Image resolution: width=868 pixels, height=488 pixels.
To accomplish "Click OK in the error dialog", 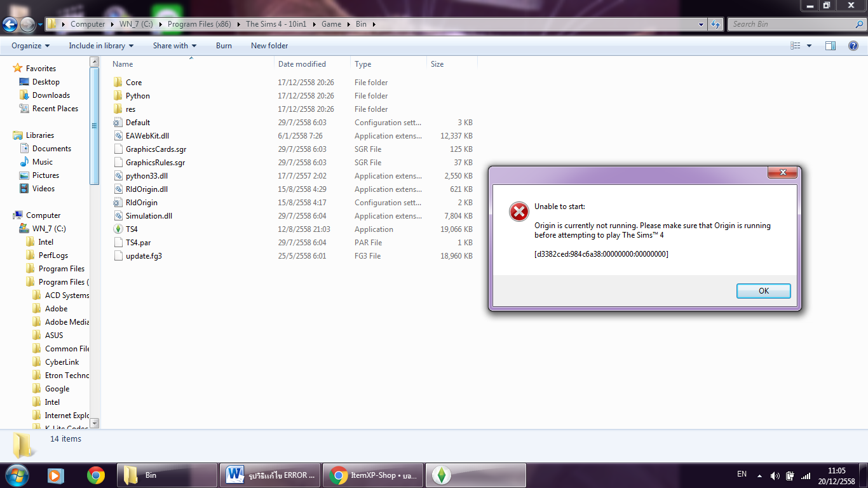I will click(763, 291).
